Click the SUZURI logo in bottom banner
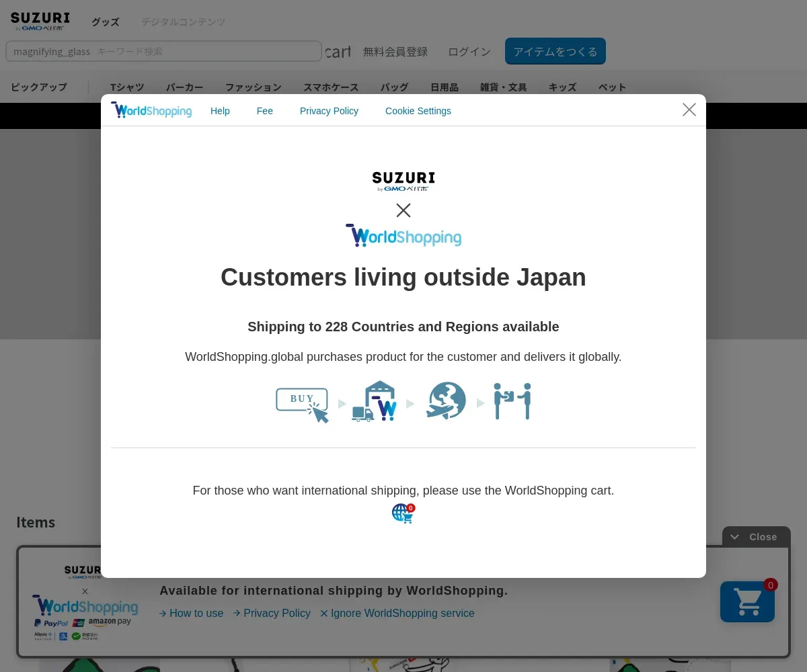 point(83,573)
